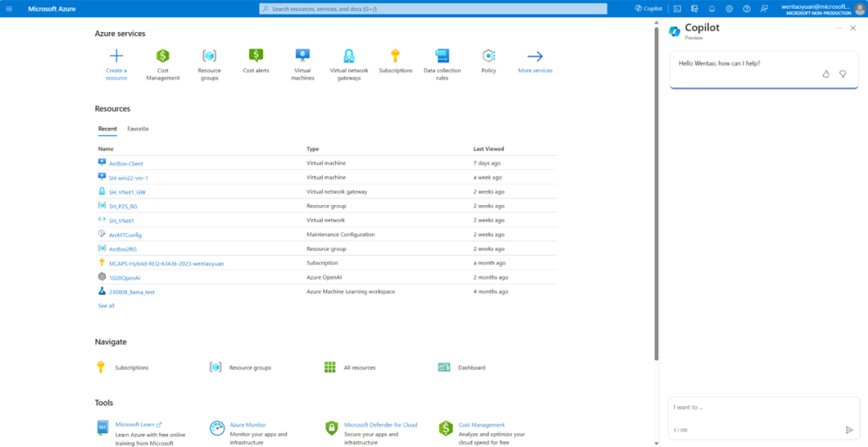
Task: Click the Azure Monitor gauge icon
Action: tap(217, 429)
